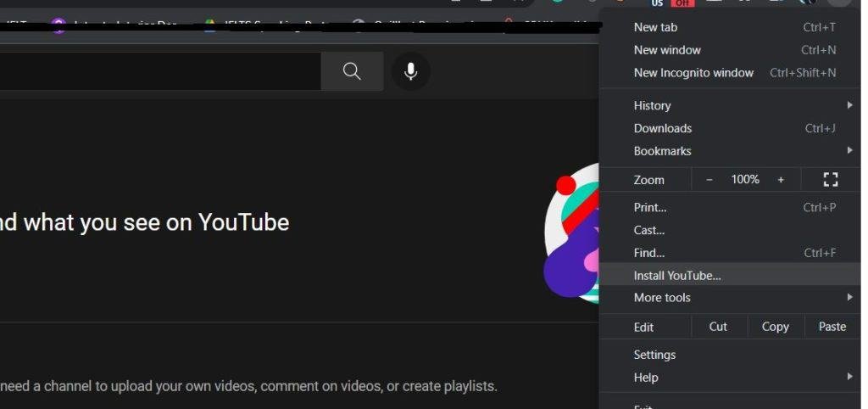
Task: Click inside the YouTube search field
Action: [160, 71]
